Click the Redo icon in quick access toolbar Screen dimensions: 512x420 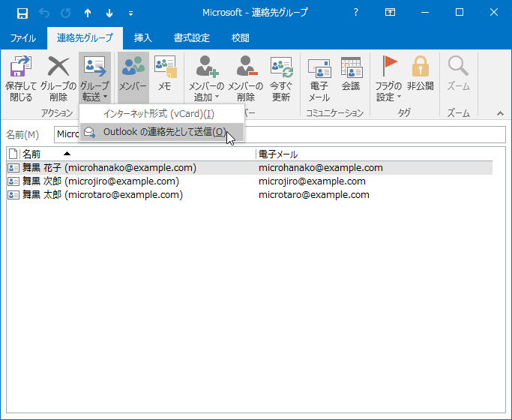pos(66,13)
